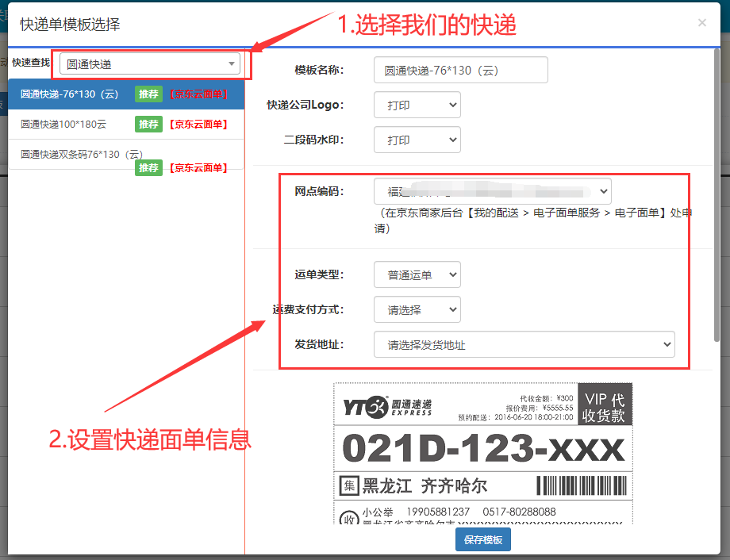Viewport: 730px width, 560px height.
Task: Open the 运单类型 dropdown
Action: click(x=417, y=274)
